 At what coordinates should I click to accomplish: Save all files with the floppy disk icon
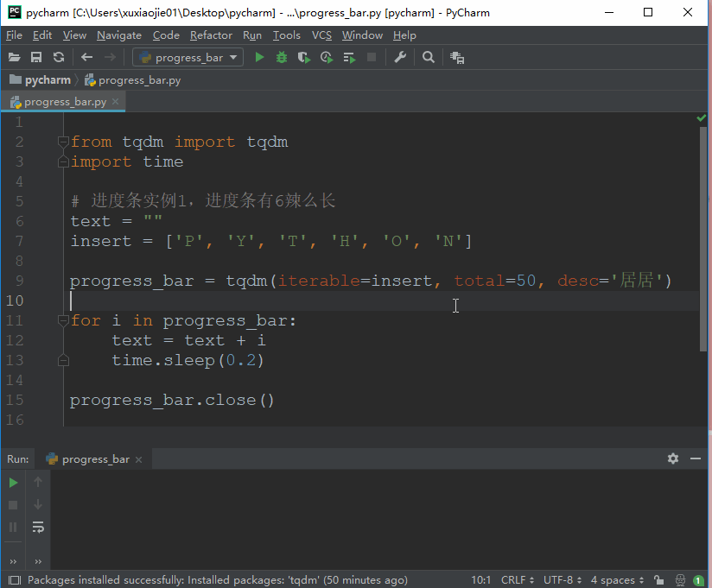tap(35, 57)
